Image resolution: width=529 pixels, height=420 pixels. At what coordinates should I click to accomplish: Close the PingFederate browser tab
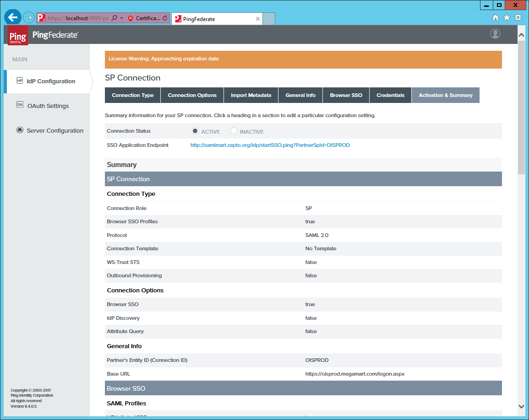click(x=258, y=19)
